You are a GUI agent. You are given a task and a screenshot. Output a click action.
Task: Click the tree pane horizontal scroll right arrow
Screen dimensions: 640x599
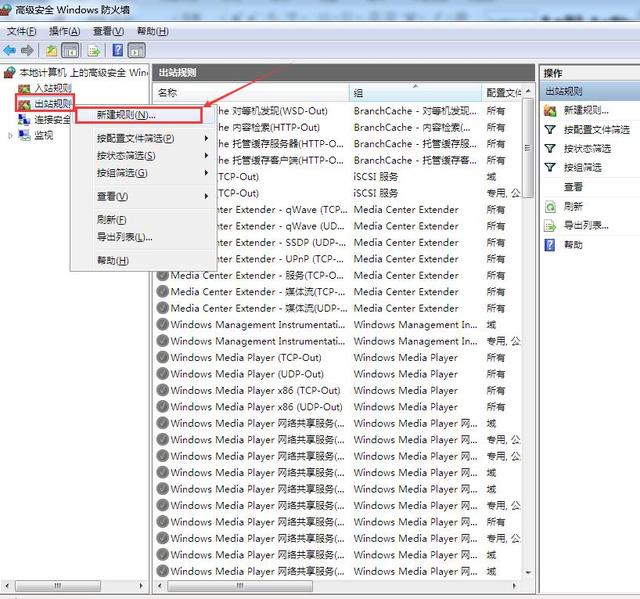click(x=141, y=586)
